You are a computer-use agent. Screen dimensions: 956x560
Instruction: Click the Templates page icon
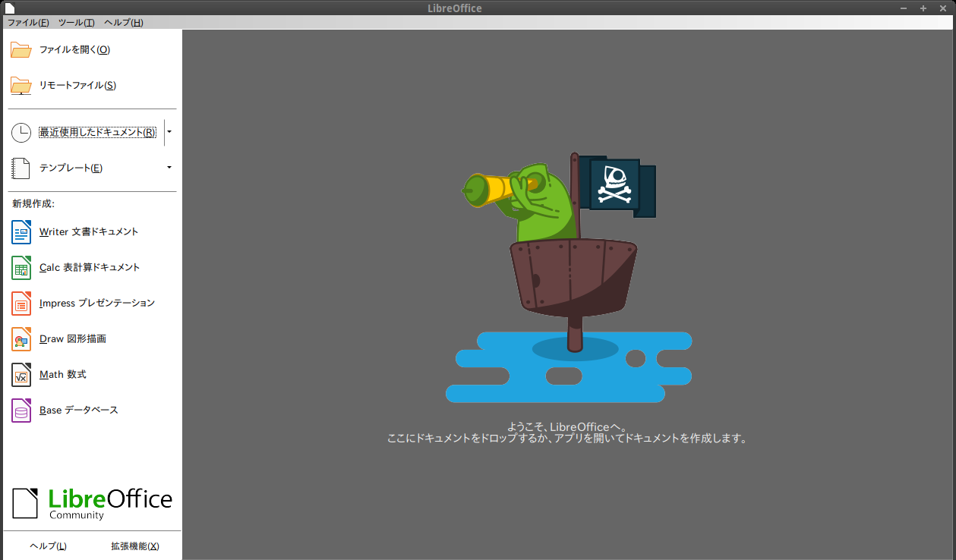coord(21,168)
